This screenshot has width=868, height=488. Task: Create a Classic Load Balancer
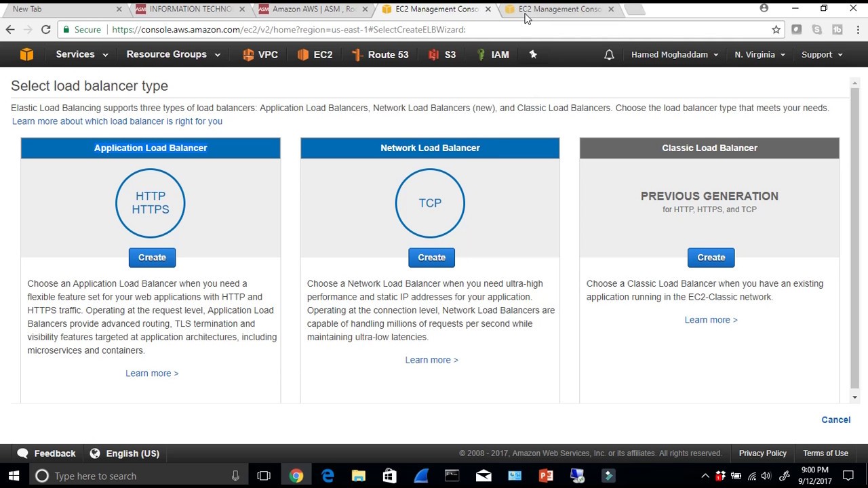pos(711,258)
